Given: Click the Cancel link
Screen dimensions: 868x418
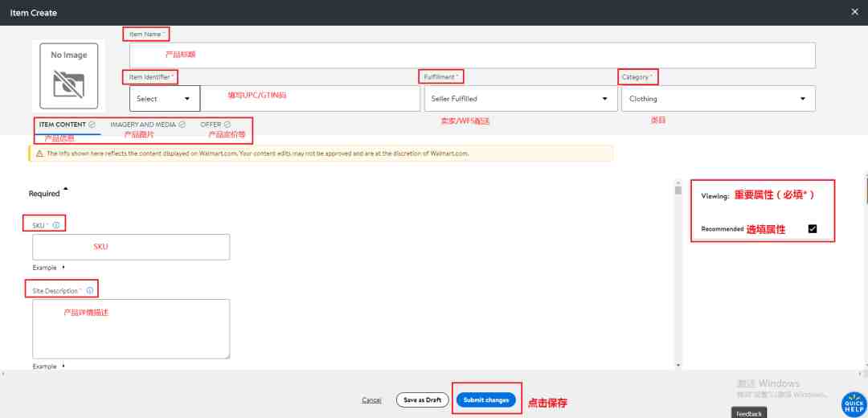Looking at the screenshot, I should pyautogui.click(x=371, y=400).
